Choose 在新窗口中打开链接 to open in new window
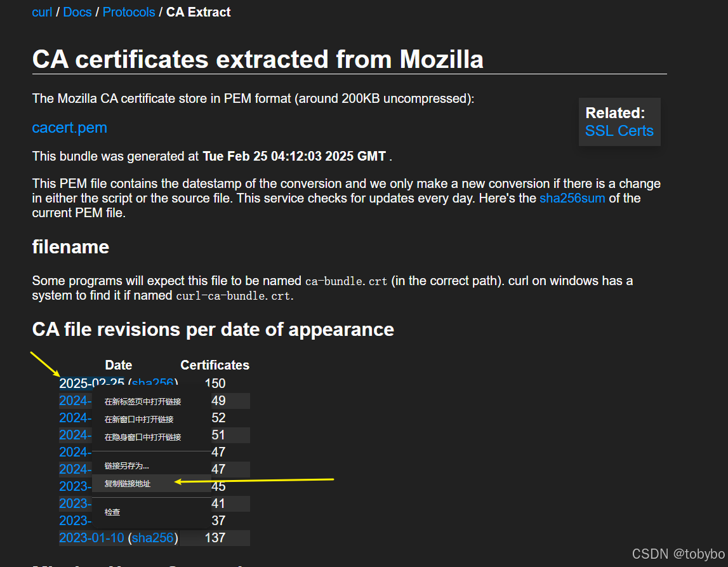The width and height of the screenshot is (728, 567). (140, 418)
